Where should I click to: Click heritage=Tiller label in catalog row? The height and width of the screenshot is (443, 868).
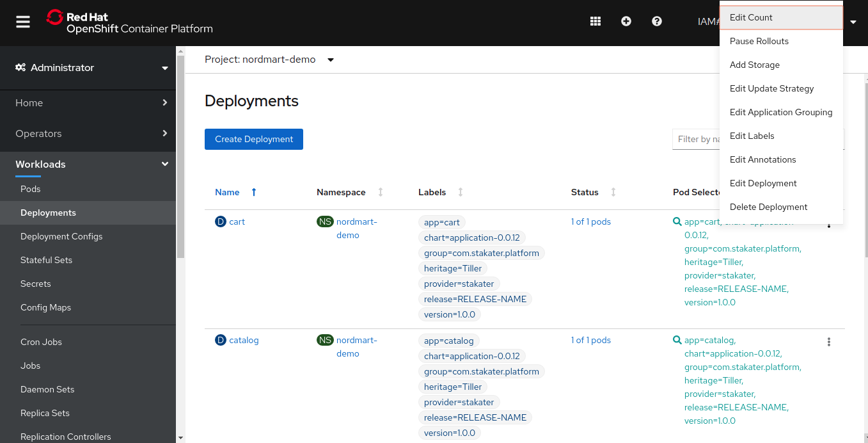(x=453, y=387)
